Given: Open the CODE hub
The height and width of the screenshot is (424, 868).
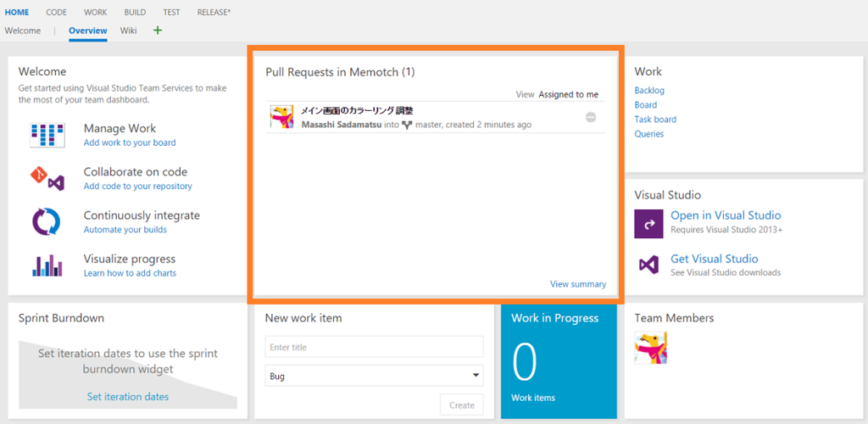Looking at the screenshot, I should (x=57, y=12).
